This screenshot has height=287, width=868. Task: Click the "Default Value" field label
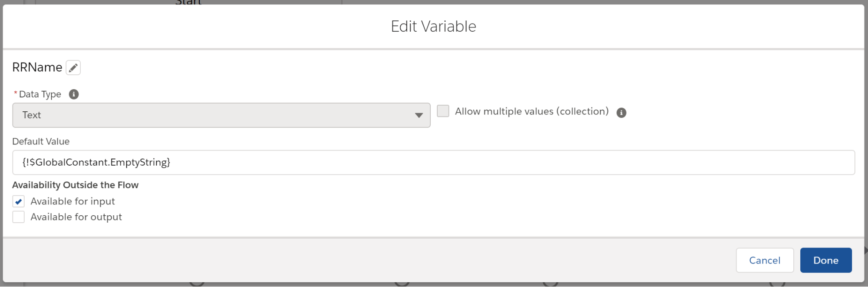click(x=41, y=141)
